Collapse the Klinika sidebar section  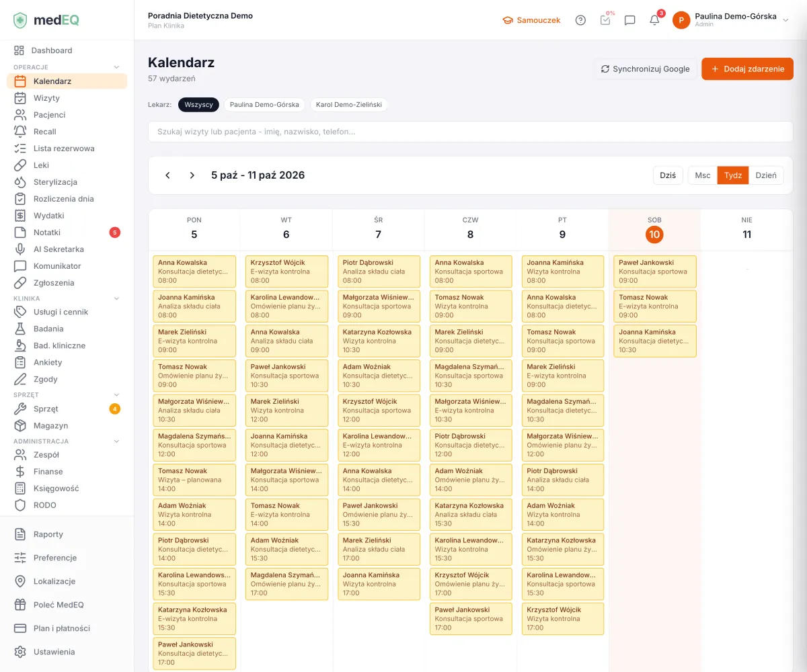116,298
